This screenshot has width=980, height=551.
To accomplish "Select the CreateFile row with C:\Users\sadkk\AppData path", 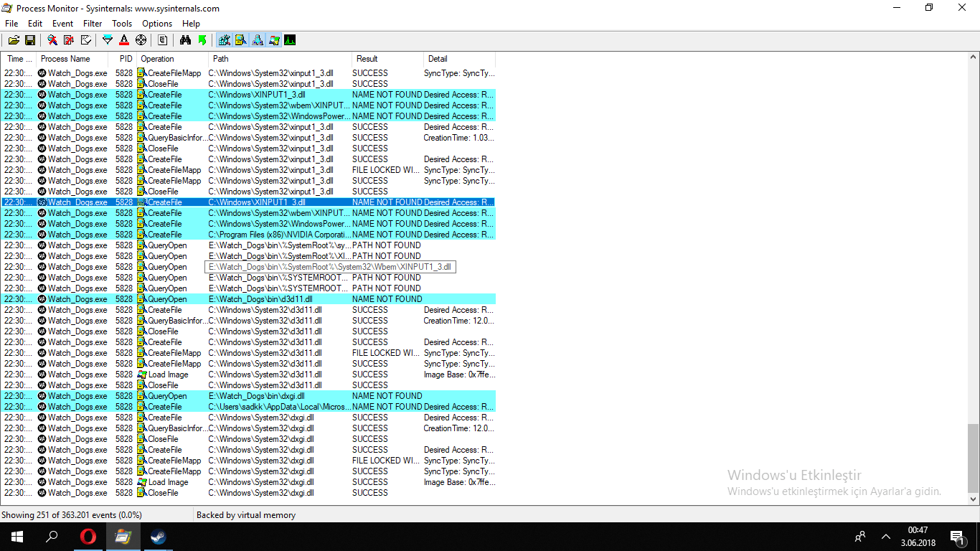I will pos(248,407).
